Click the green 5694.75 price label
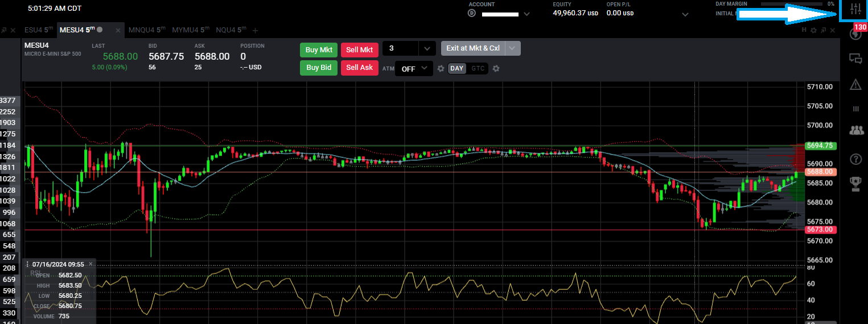 [x=820, y=146]
